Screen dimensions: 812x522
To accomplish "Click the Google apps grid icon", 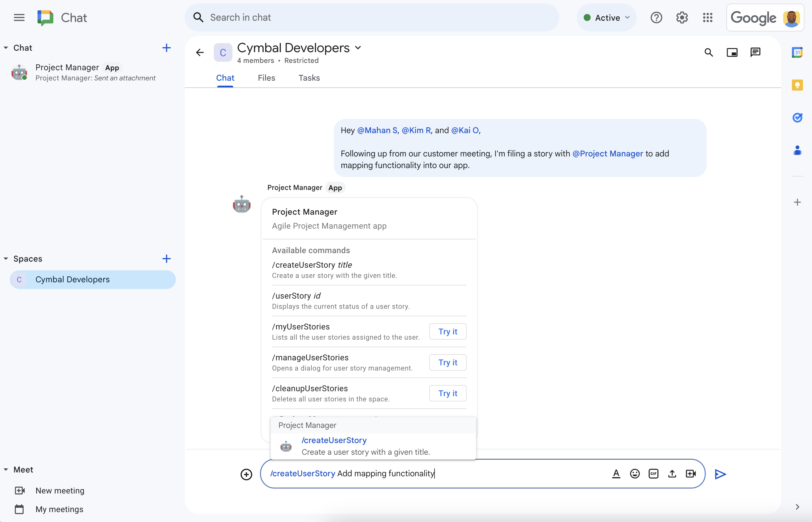I will pos(708,17).
